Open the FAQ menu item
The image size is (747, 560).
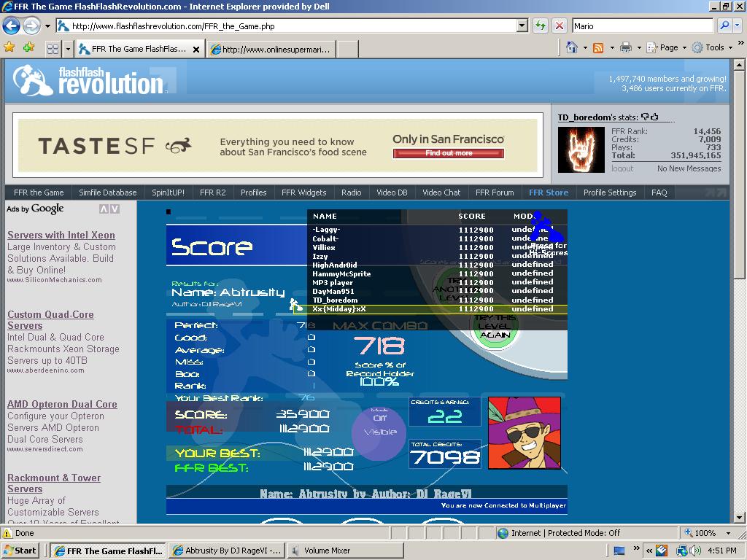[x=659, y=192]
